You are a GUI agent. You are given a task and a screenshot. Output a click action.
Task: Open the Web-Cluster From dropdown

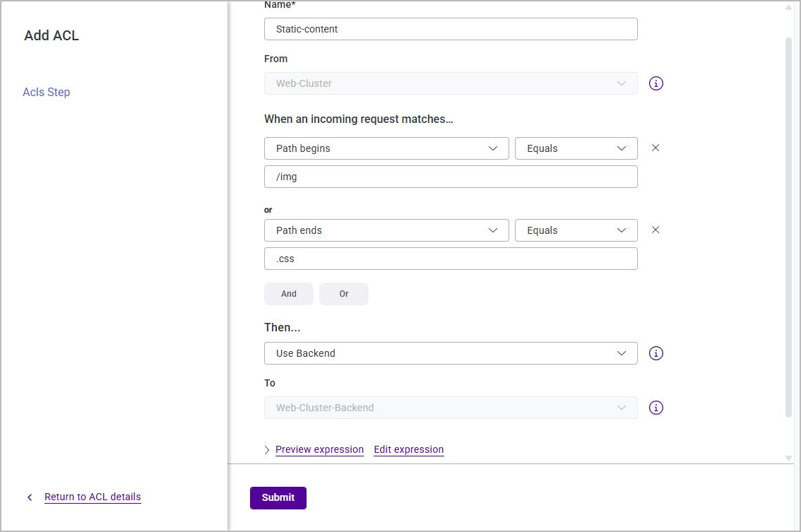[451, 83]
